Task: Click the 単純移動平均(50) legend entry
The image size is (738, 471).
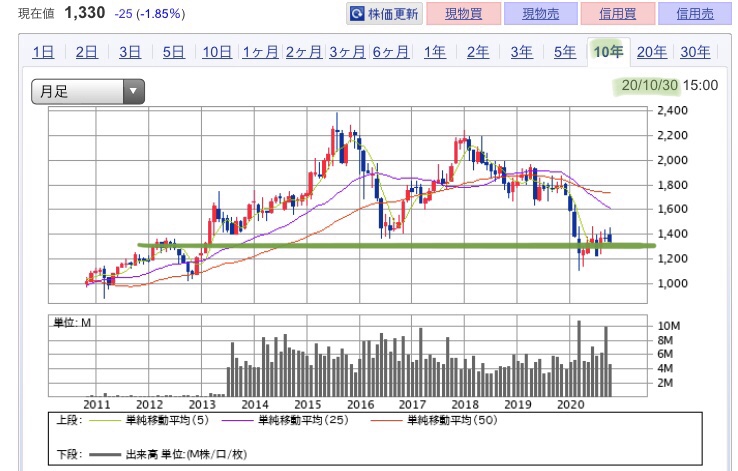Action: point(434,420)
